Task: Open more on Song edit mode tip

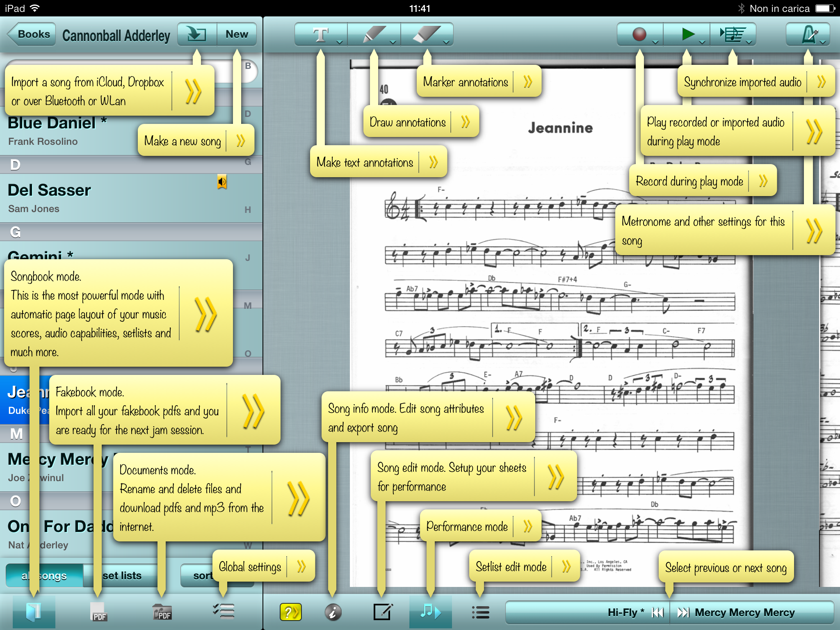Action: [x=555, y=477]
